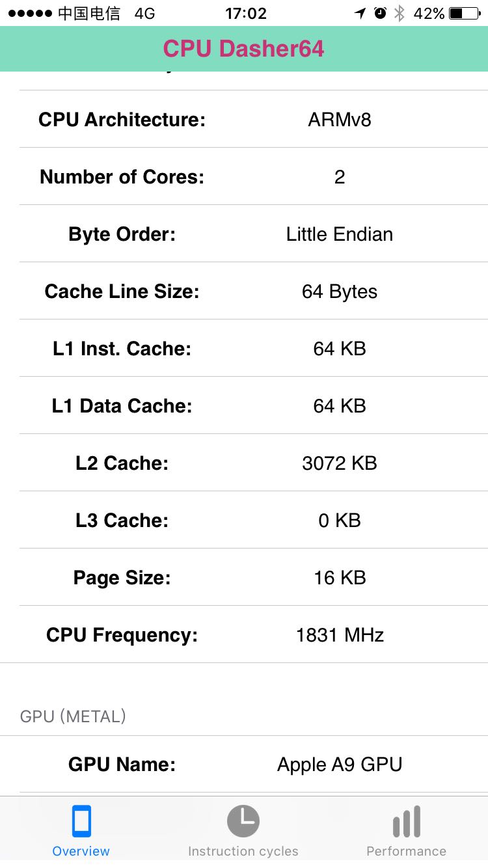Tap the Overview phone icon
488x868 pixels.
(x=81, y=821)
